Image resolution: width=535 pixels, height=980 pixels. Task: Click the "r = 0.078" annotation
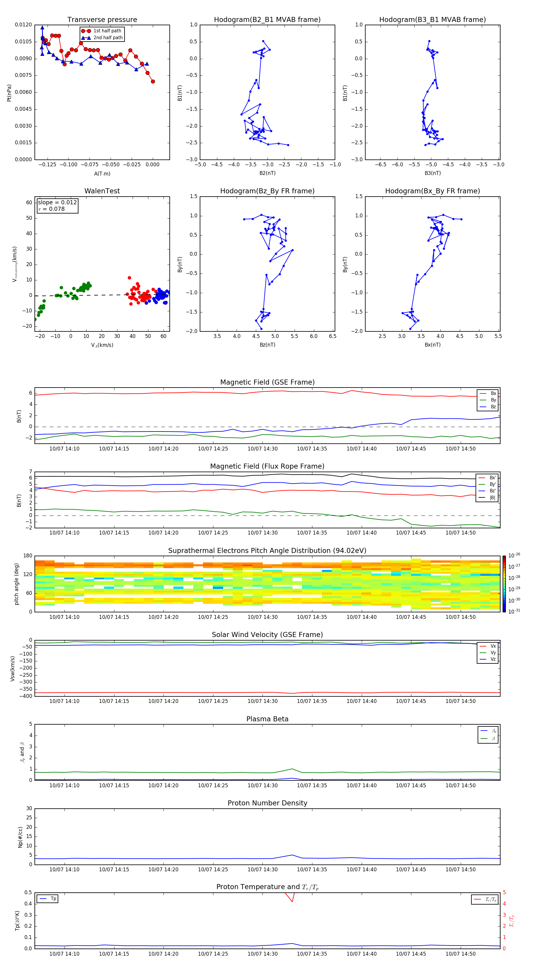pyautogui.click(x=51, y=209)
